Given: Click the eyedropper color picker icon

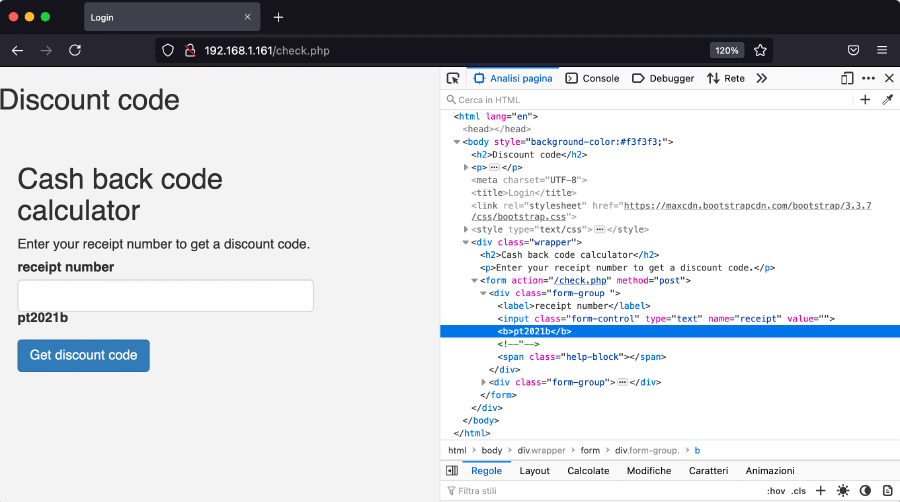Looking at the screenshot, I should coord(887,100).
